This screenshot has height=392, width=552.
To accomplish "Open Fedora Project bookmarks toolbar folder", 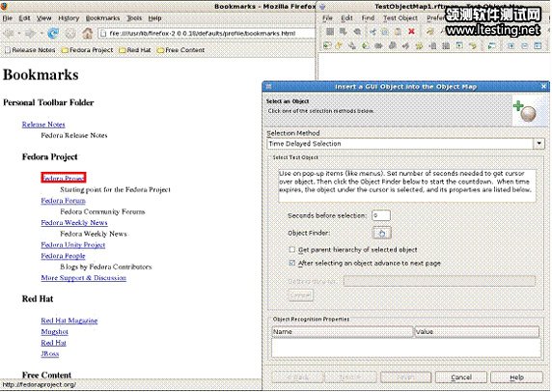I will click(87, 50).
